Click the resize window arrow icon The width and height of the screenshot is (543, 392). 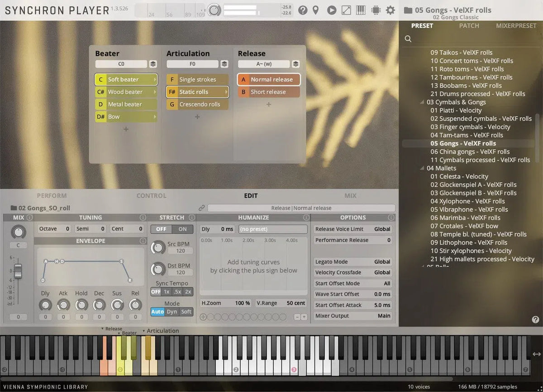tap(346, 10)
